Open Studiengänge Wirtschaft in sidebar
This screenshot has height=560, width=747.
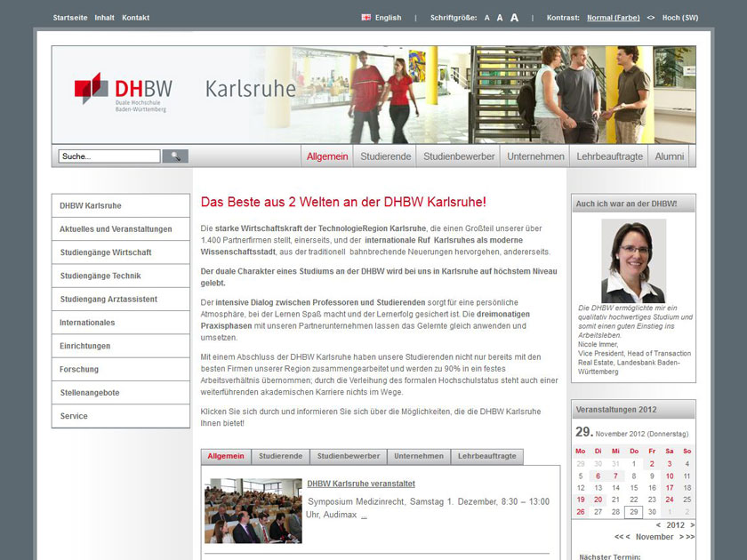click(x=121, y=252)
